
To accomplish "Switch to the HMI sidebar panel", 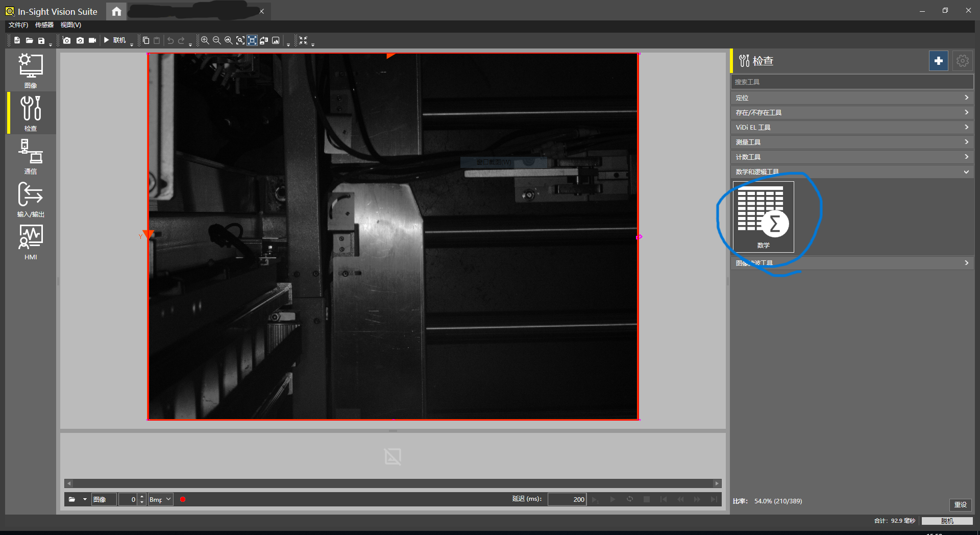I will 31,242.
